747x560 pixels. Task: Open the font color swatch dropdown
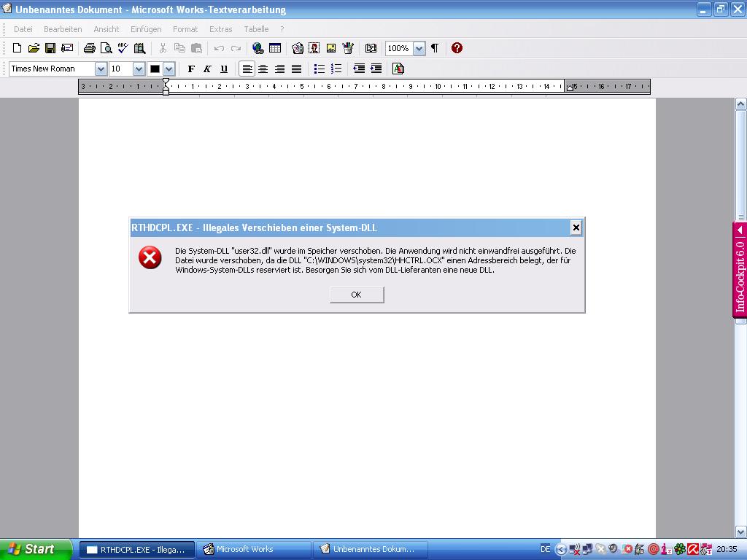[169, 69]
